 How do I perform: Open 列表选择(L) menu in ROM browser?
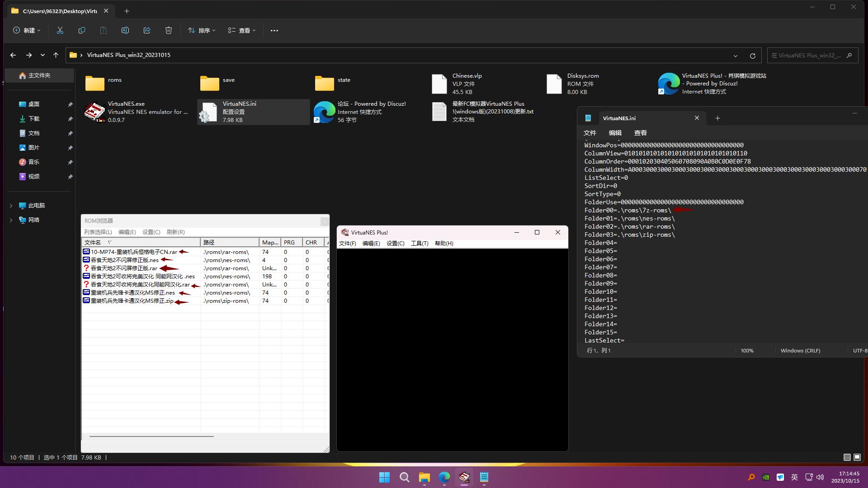[x=98, y=232]
